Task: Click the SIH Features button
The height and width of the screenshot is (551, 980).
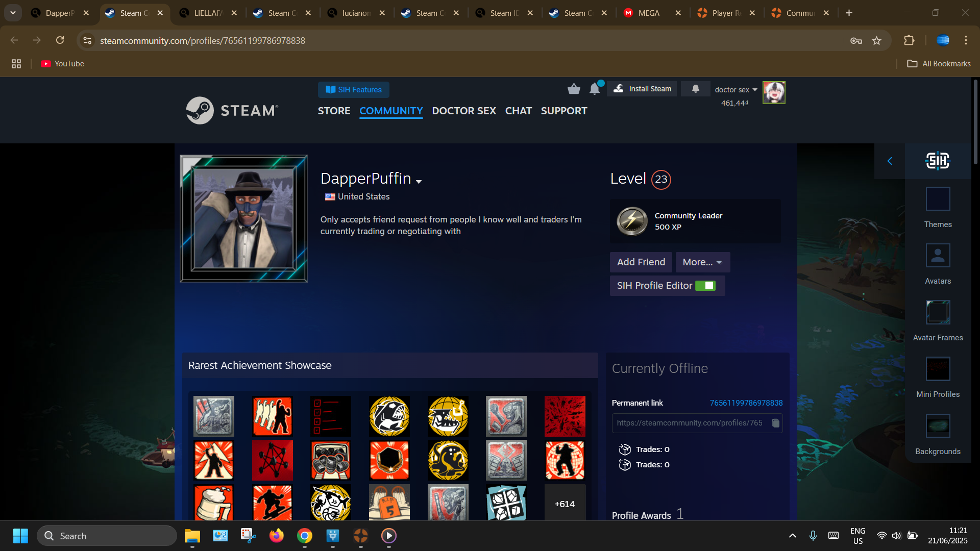Action: tap(354, 90)
